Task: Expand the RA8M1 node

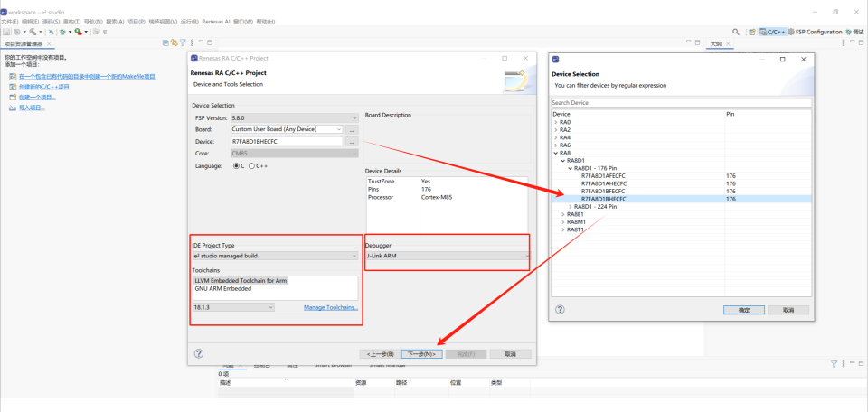Action: click(x=563, y=221)
